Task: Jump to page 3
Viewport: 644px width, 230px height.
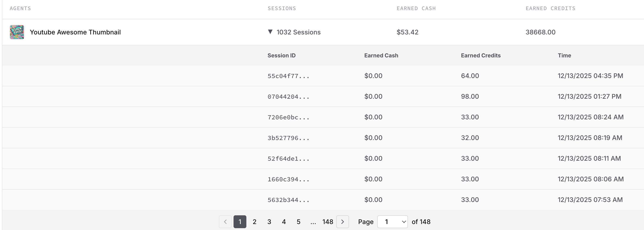Action: (x=269, y=222)
